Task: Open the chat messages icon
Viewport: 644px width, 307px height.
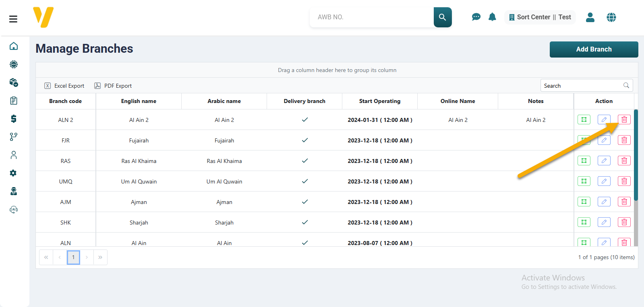Action: click(x=476, y=17)
